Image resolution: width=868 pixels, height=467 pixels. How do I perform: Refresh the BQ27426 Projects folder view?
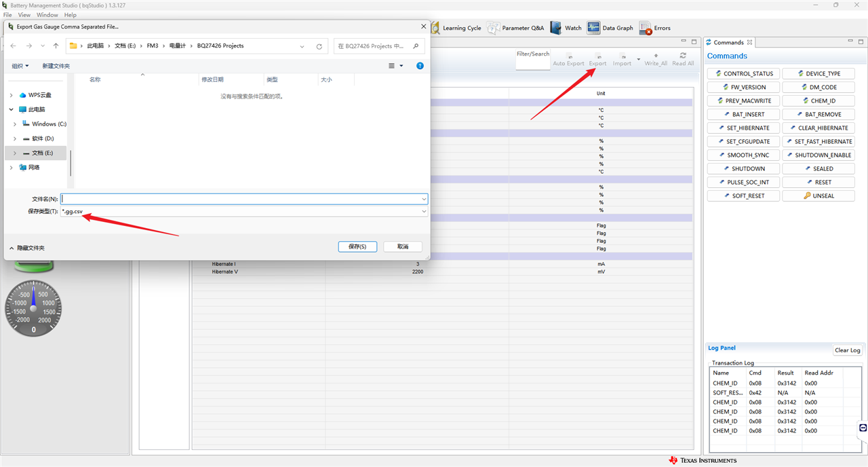319,46
